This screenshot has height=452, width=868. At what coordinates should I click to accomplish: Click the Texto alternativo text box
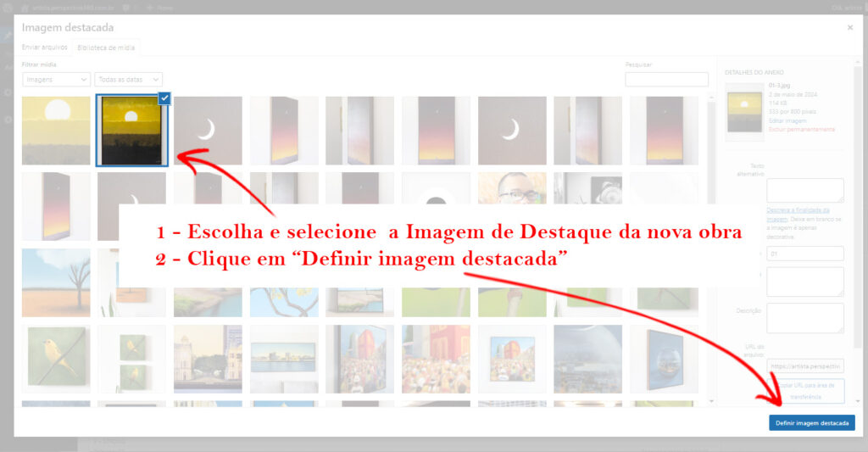(805, 190)
